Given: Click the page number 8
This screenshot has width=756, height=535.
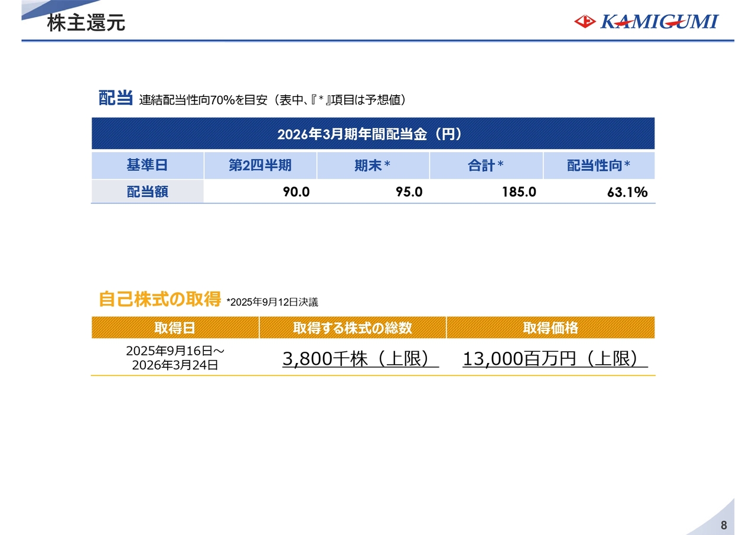Looking at the screenshot, I should pyautogui.click(x=724, y=526).
